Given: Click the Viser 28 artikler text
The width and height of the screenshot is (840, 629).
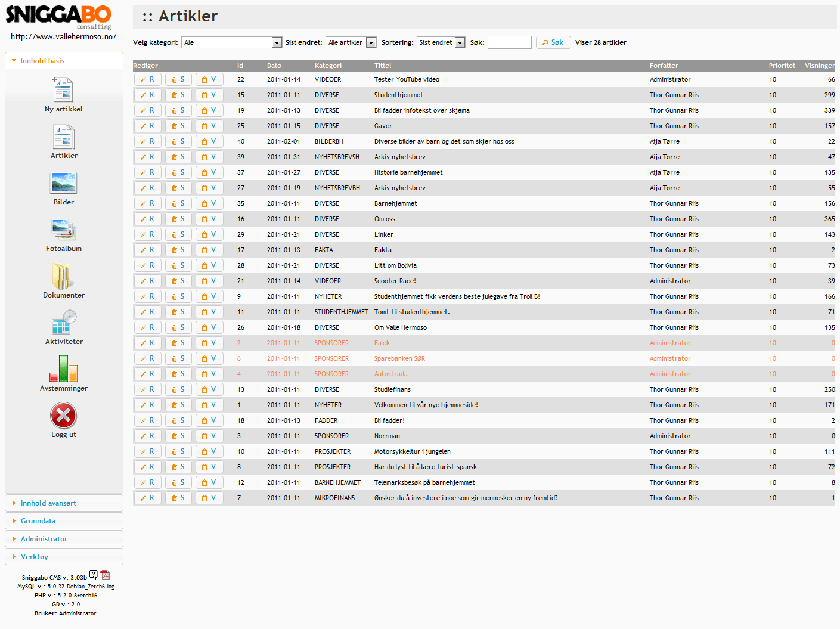Looking at the screenshot, I should coord(601,42).
